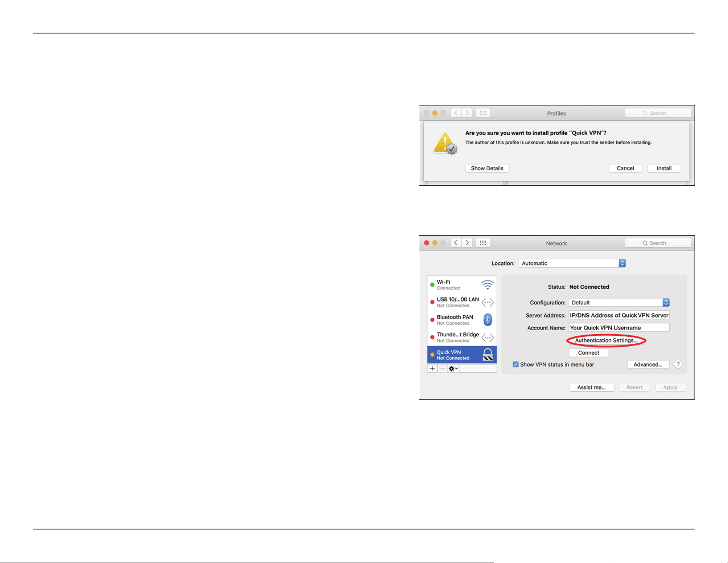Open the Configuration Default dropdown
728x563 pixels.
[619, 302]
